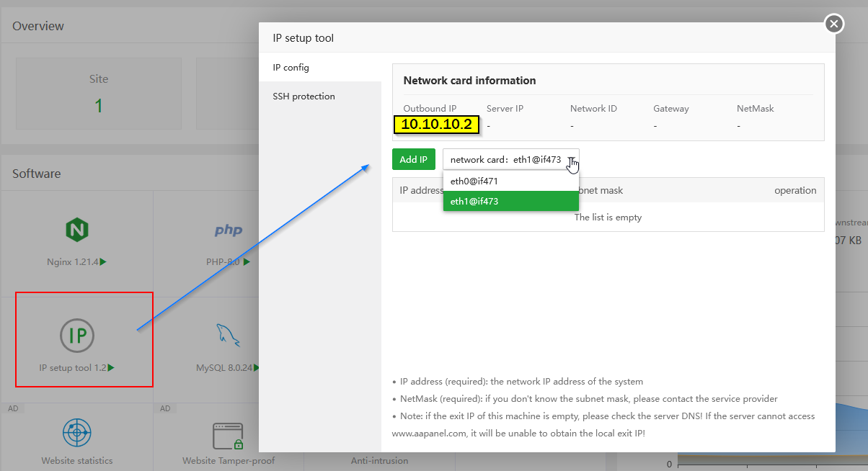Click the Nginx 1.21.4 label

tap(73, 262)
